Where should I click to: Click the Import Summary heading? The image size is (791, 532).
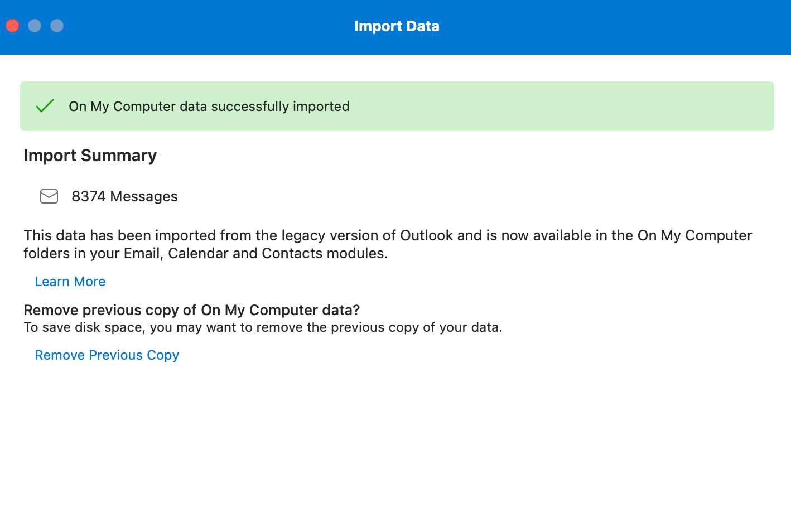pos(90,156)
